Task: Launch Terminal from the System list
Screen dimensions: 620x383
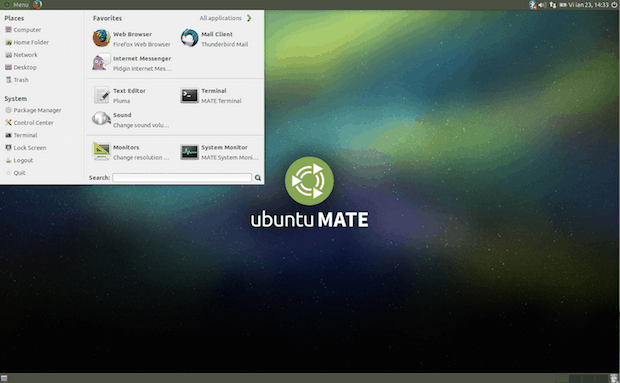Action: (x=21, y=135)
